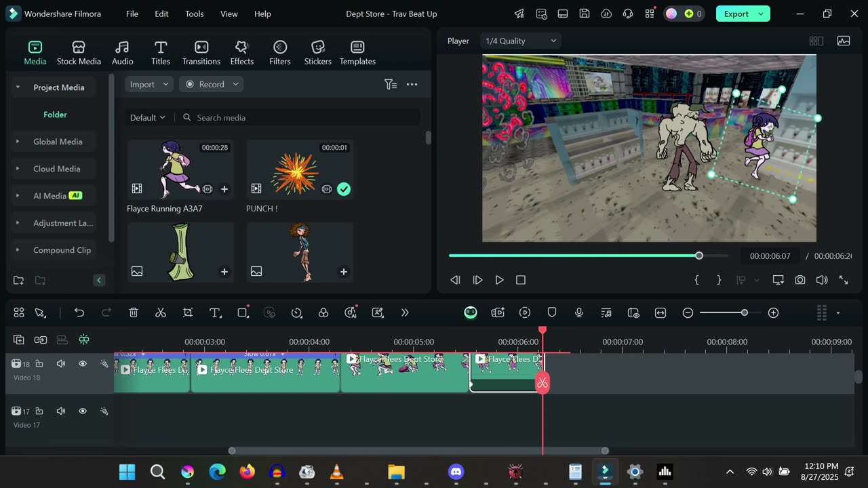Open the Import dropdown
This screenshot has height=488, width=868.
coord(149,84)
